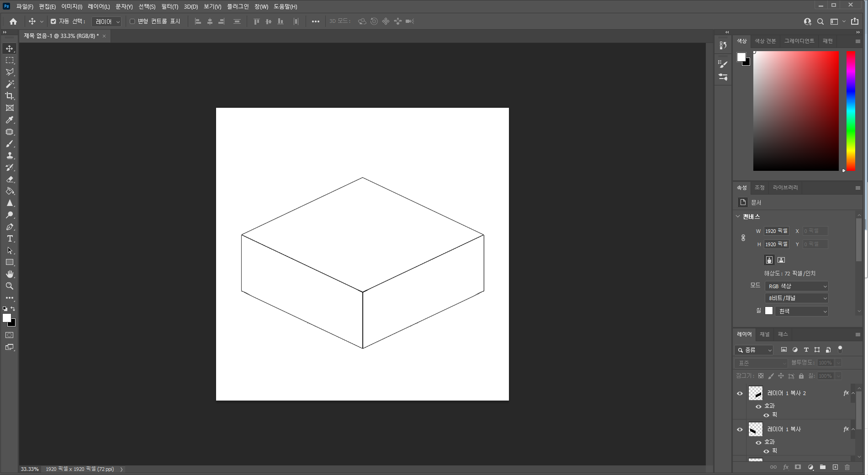Toggle 효과 visibility under 레이어 1 복사 2
The height and width of the screenshot is (475, 868).
pos(759,406)
